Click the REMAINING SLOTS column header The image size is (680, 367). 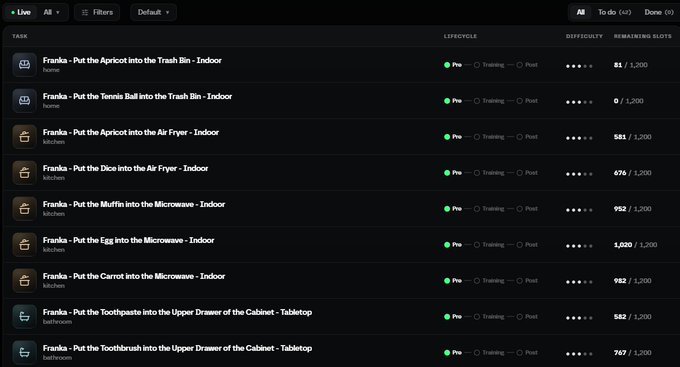click(x=642, y=36)
